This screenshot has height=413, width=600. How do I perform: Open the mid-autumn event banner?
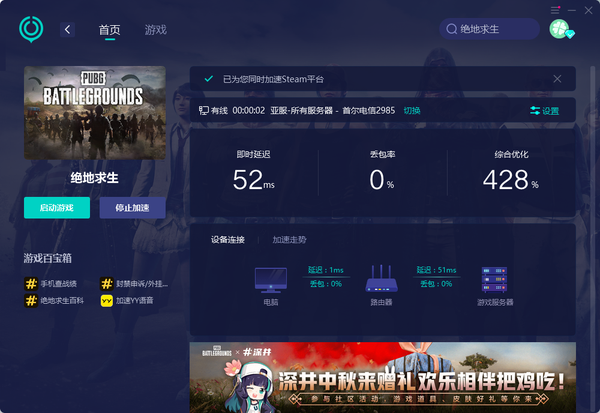tap(383, 377)
